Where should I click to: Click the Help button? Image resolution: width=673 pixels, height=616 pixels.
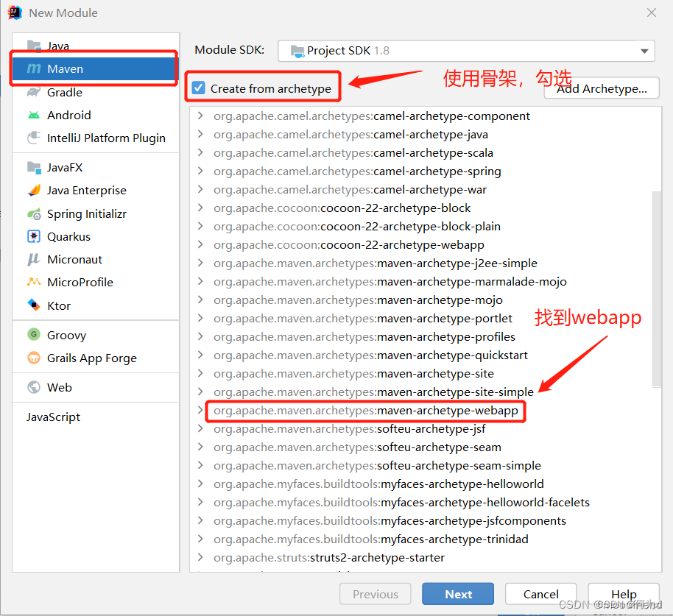[x=624, y=594]
